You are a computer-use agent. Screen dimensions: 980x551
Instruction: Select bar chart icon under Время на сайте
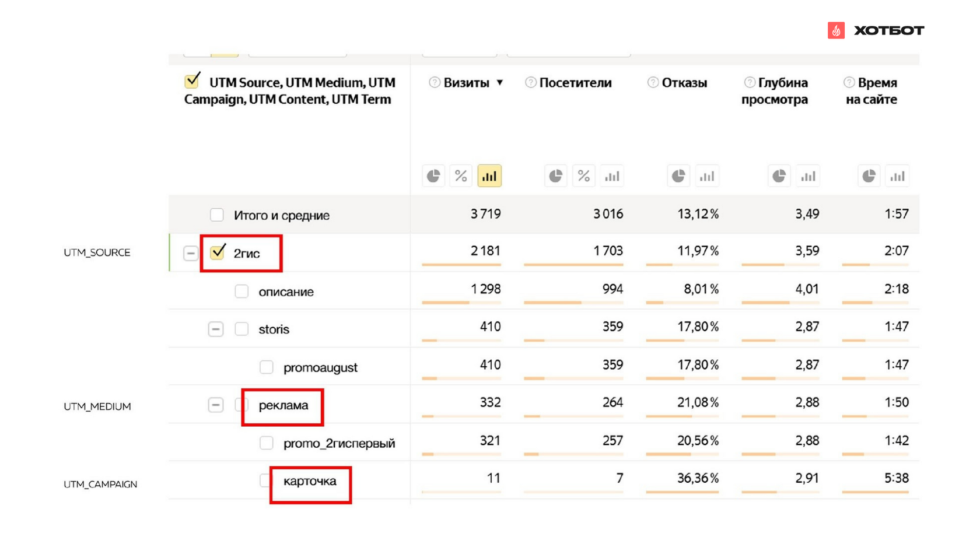click(x=897, y=176)
